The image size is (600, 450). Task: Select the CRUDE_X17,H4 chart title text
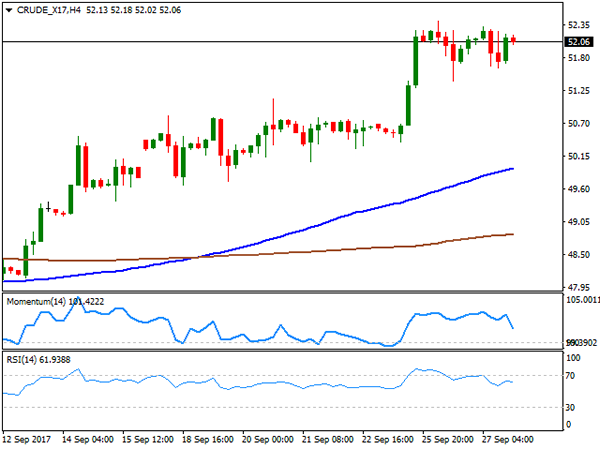(x=49, y=10)
